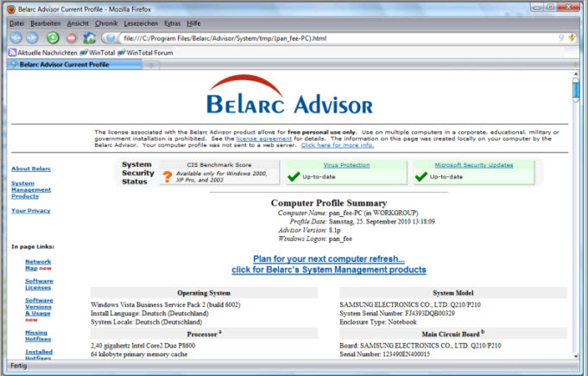Open System Management Products sidebar link
This screenshot has height=376, width=588.
[31, 190]
